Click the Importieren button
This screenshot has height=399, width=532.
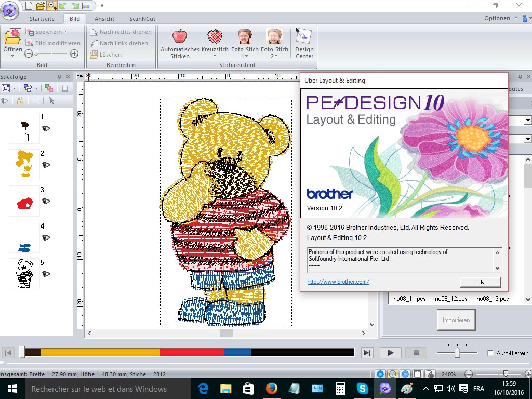(x=456, y=320)
